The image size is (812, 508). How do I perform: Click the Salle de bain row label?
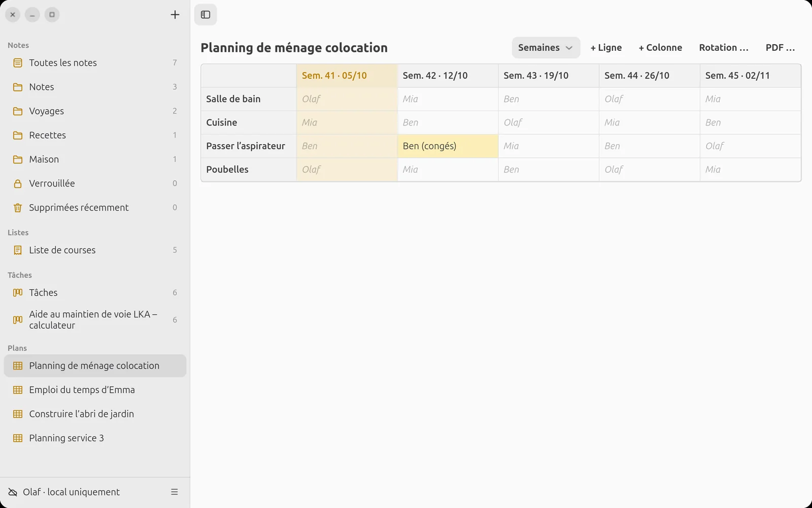(x=249, y=99)
